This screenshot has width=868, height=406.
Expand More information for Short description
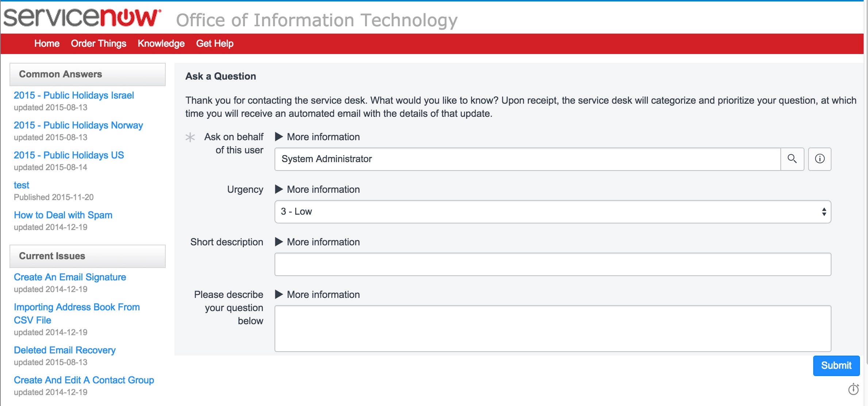click(x=318, y=242)
